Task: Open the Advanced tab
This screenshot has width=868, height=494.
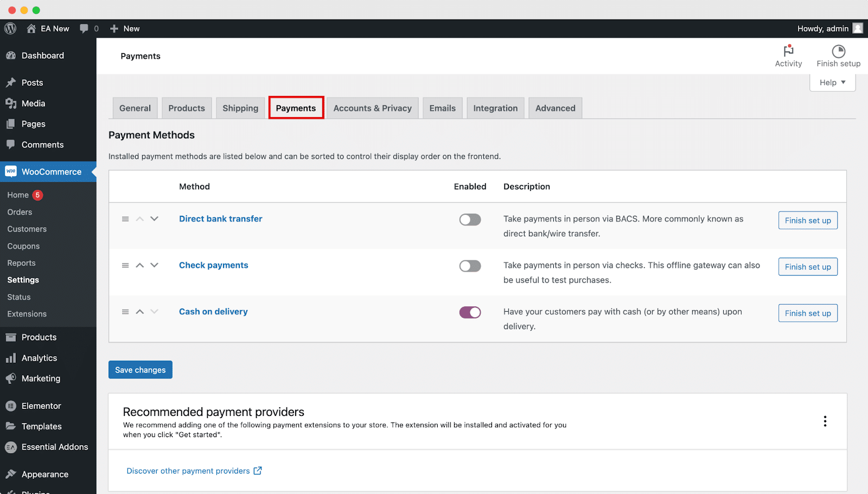Action: click(x=556, y=108)
